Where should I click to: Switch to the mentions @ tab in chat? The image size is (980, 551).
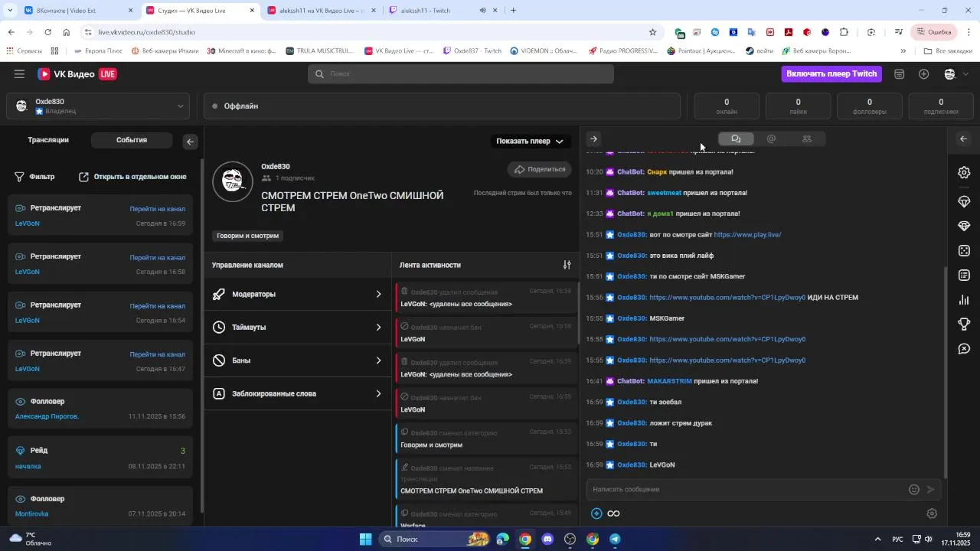[771, 139]
